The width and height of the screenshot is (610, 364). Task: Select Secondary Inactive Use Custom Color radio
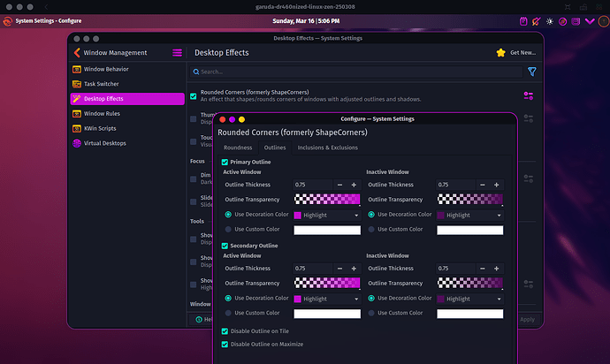[371, 313]
